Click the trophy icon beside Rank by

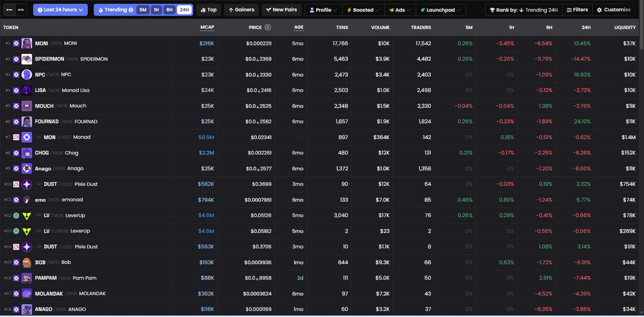[492, 10]
